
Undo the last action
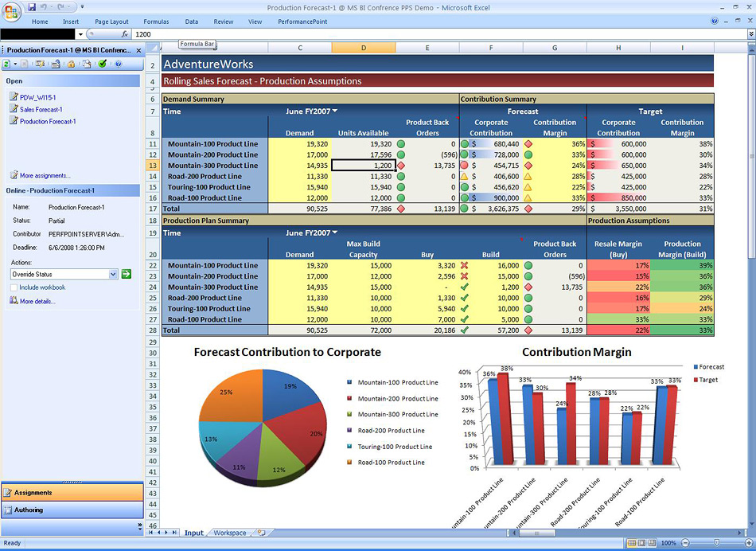pos(44,7)
